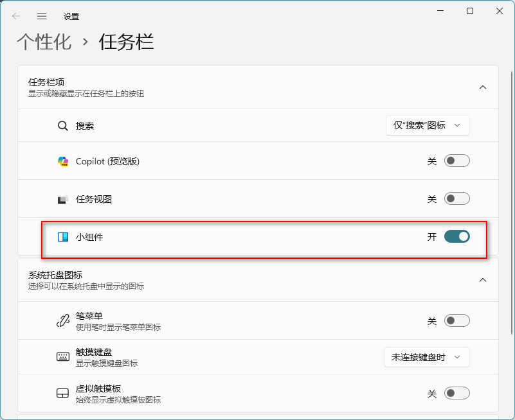
Task: Click the 小组件 (Widgets) icon
Action: (x=62, y=236)
